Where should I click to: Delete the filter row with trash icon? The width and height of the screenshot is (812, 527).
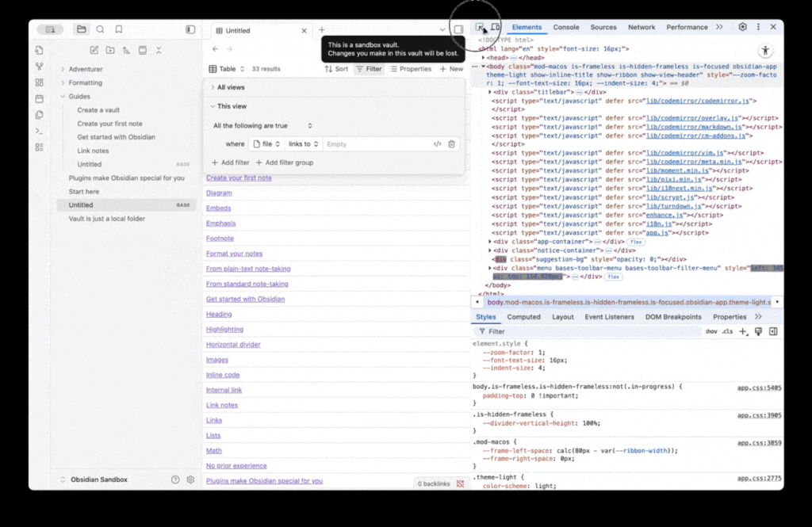pyautogui.click(x=452, y=144)
